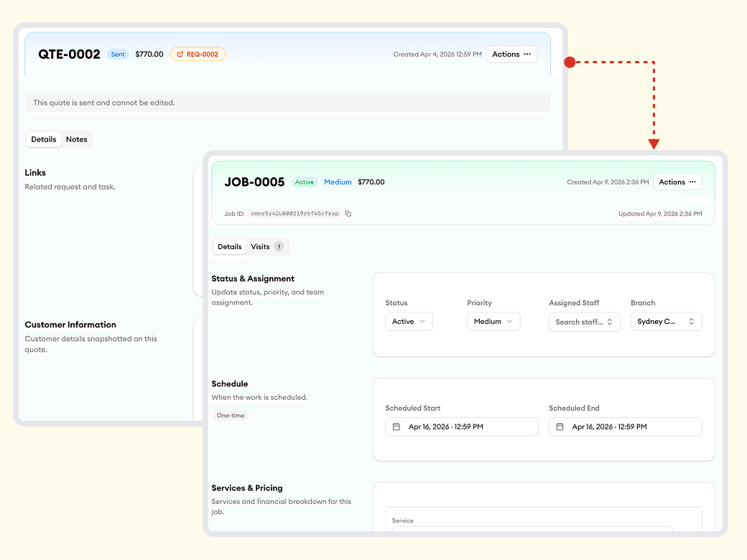This screenshot has width=747, height=560.
Task: Select the Details tab in the QTE-0002 panel
Action: click(44, 139)
